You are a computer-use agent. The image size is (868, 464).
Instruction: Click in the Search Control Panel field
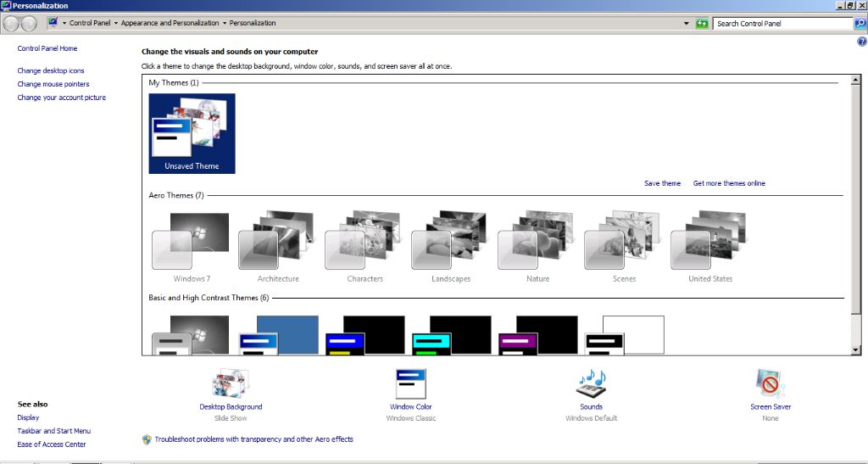(x=783, y=23)
